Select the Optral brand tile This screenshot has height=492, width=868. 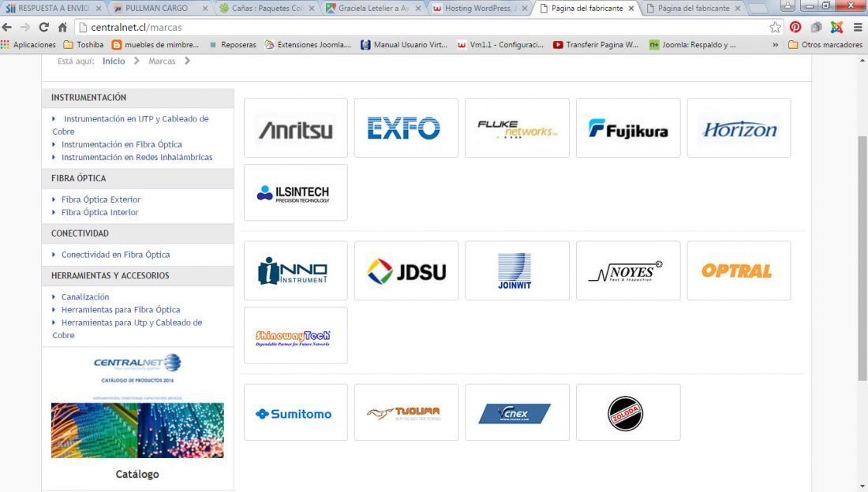point(739,270)
